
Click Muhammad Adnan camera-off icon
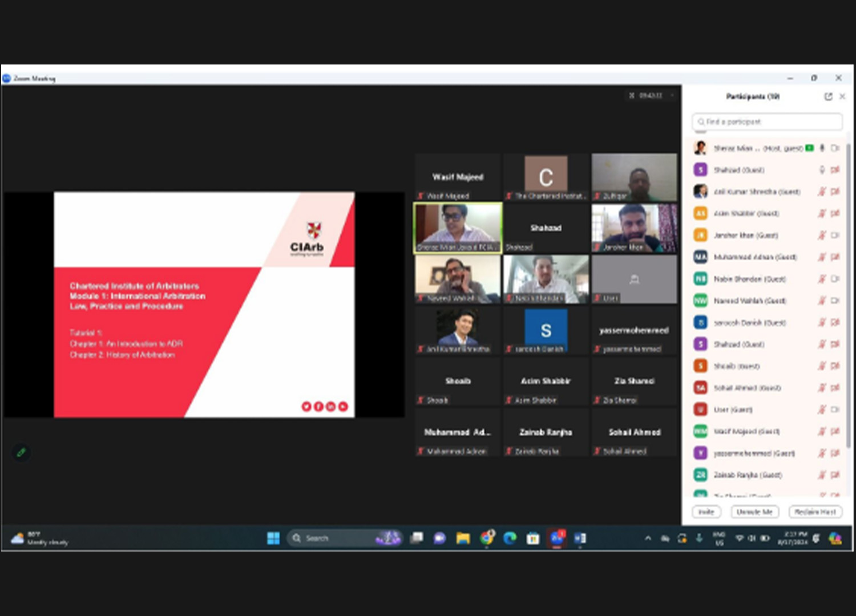point(835,257)
